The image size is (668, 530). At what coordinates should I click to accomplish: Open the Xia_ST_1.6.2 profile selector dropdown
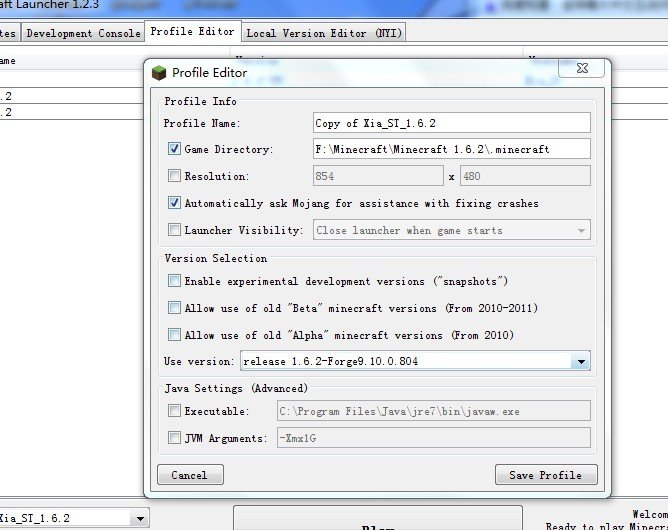point(139,518)
